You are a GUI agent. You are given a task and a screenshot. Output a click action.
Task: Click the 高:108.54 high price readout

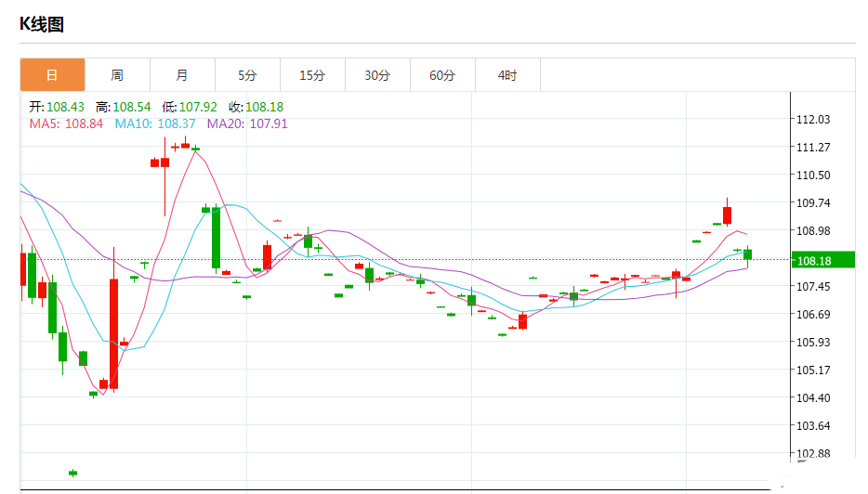pyautogui.click(x=123, y=107)
